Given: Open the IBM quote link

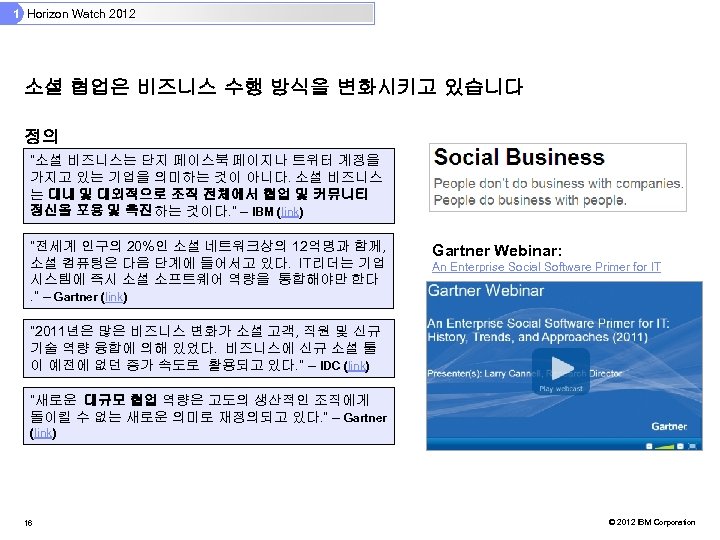Looking at the screenshot, I should tap(290, 212).
